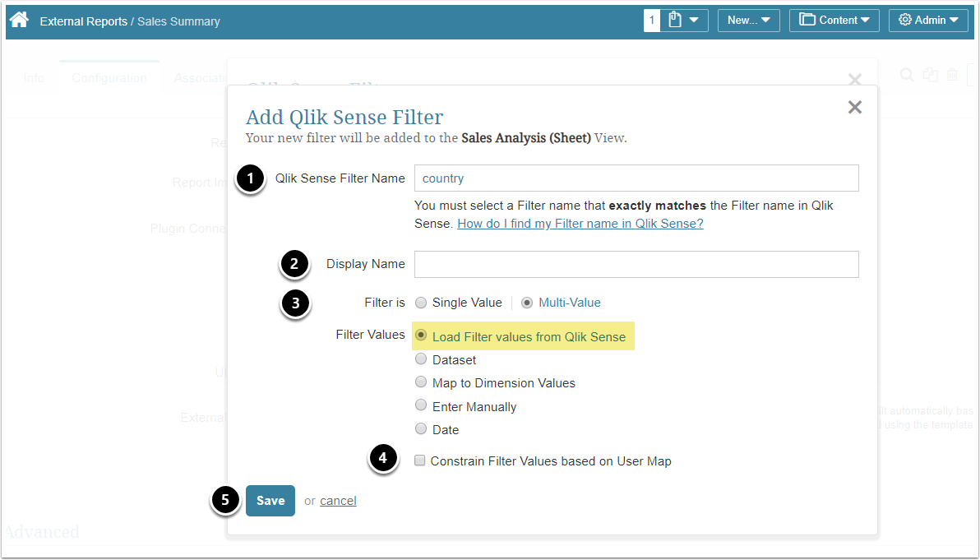Open the Admin dropdown menu
This screenshot has width=980, height=560.
pyautogui.click(x=928, y=20)
